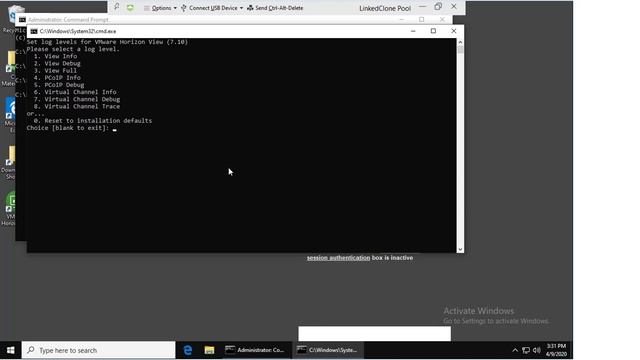The width and height of the screenshot is (640, 360).
Task: Click Send Ctrl-Alt-Delete button
Action: [x=275, y=8]
